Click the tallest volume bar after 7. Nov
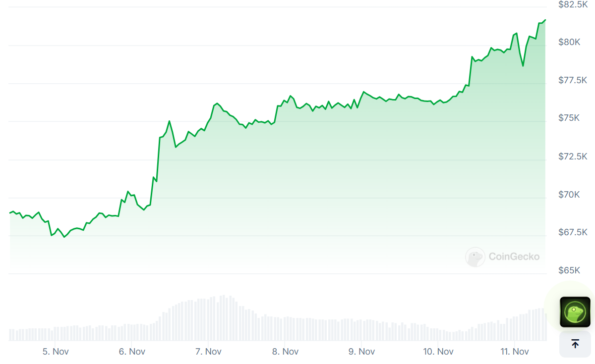Screen dimensions: 595x364 pos(224,318)
